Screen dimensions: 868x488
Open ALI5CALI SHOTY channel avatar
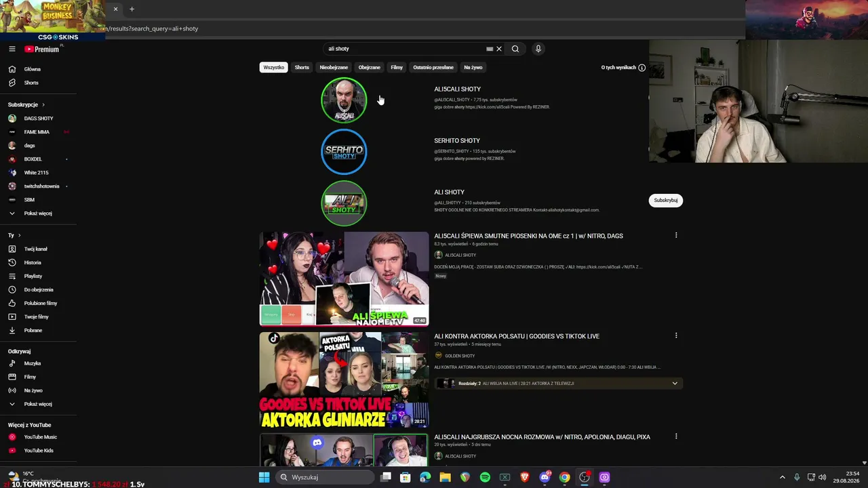pos(344,100)
